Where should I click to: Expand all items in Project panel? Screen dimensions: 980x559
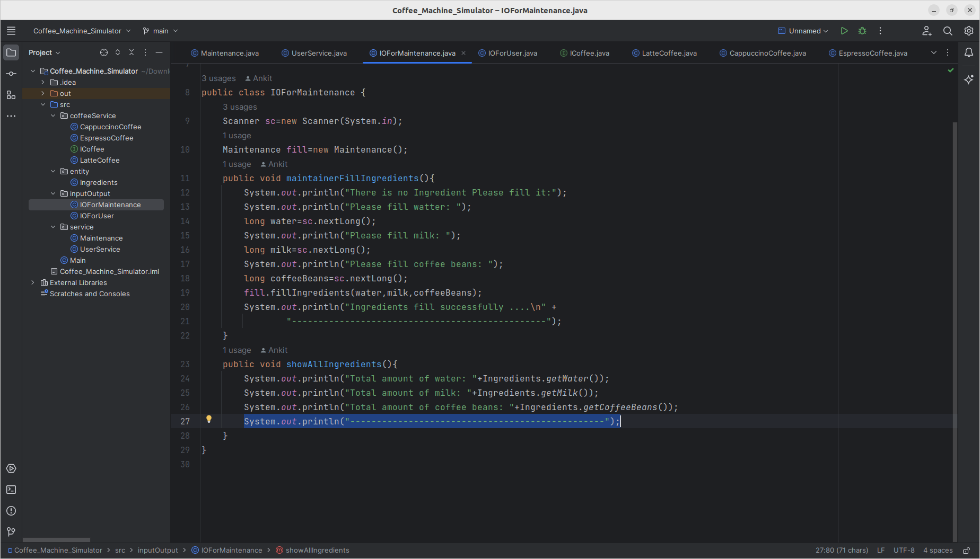pos(118,52)
